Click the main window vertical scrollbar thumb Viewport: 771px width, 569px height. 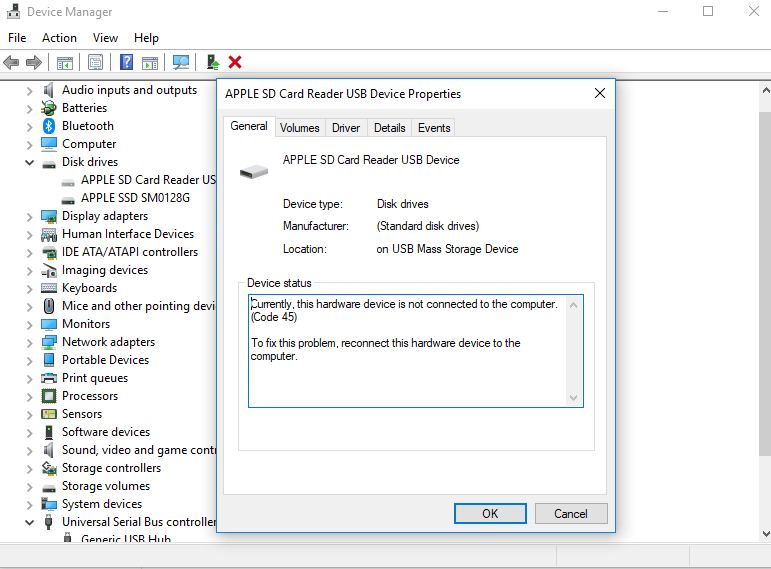766,284
